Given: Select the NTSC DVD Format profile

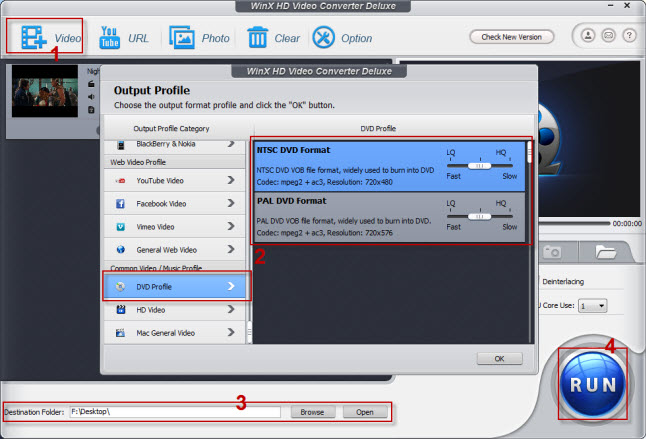Looking at the screenshot, I should click(x=390, y=166).
